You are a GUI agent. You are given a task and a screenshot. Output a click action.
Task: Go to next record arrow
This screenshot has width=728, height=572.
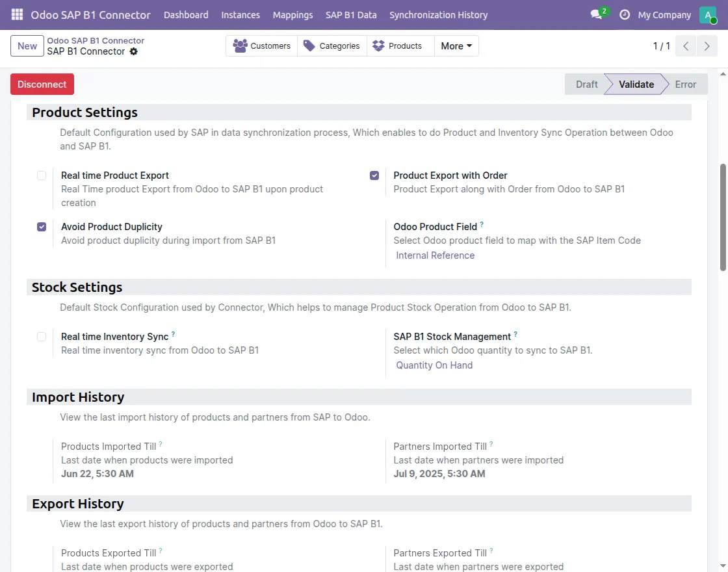707,46
